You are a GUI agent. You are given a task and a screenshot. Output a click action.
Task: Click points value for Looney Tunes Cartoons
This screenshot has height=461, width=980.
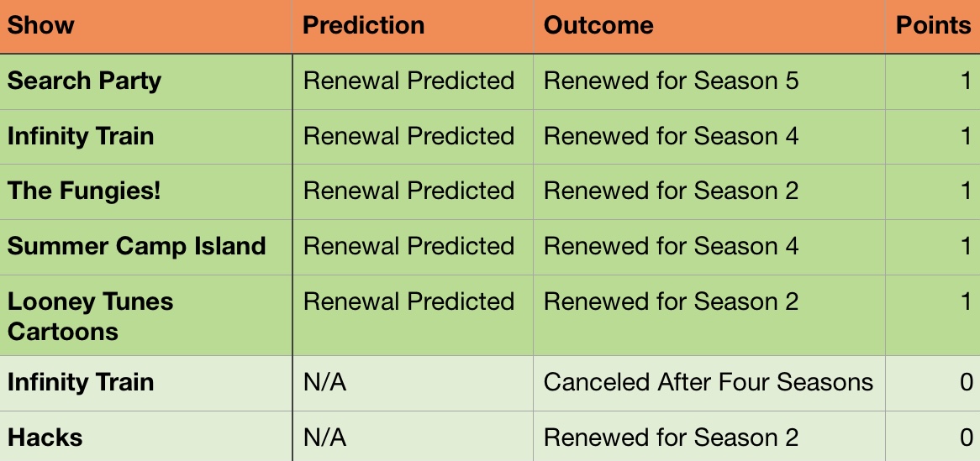pos(965,301)
